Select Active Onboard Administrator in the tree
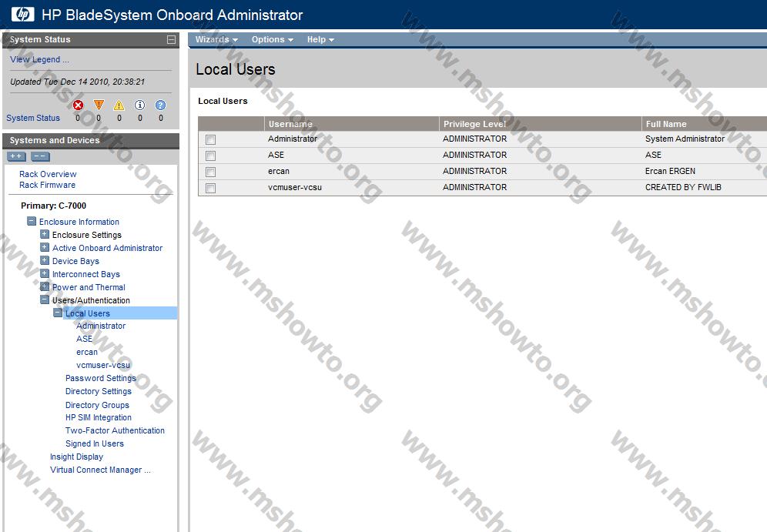Screen dimensions: 767x532 107,248
